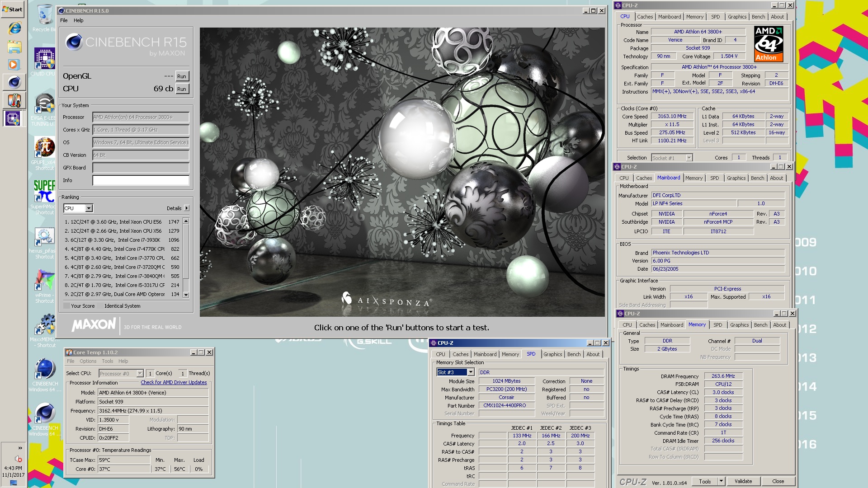Viewport: 868px width, 488px height.
Task: Click the Cinebench R15 title bar icon
Action: (x=61, y=10)
